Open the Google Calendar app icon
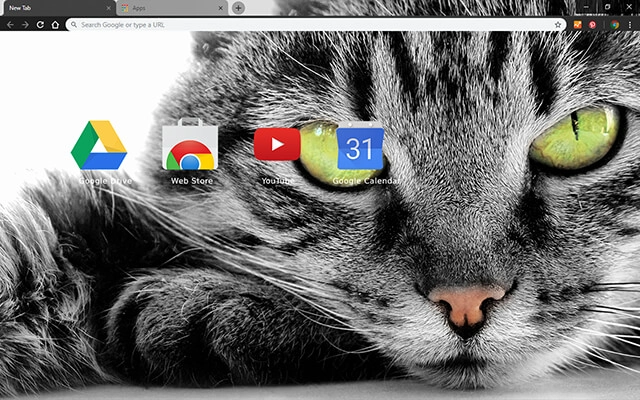640x400 pixels. (360, 146)
